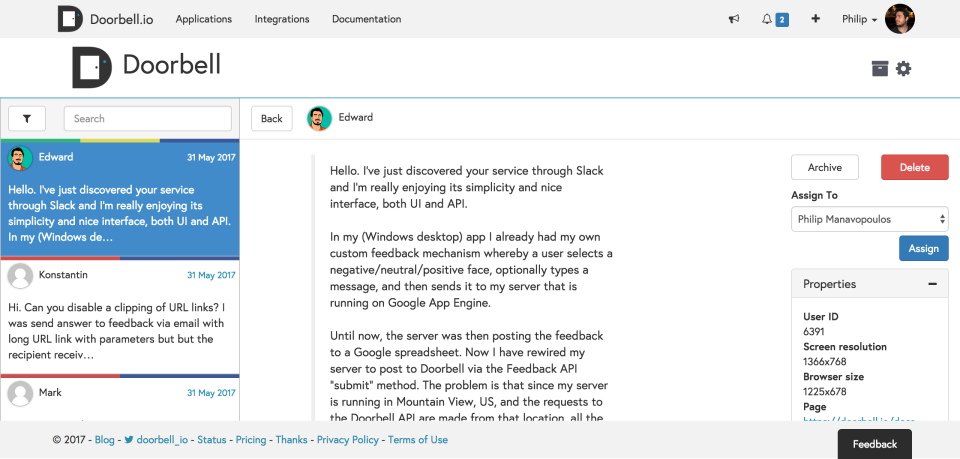
Task: Open the Documentation menu
Action: coord(367,19)
